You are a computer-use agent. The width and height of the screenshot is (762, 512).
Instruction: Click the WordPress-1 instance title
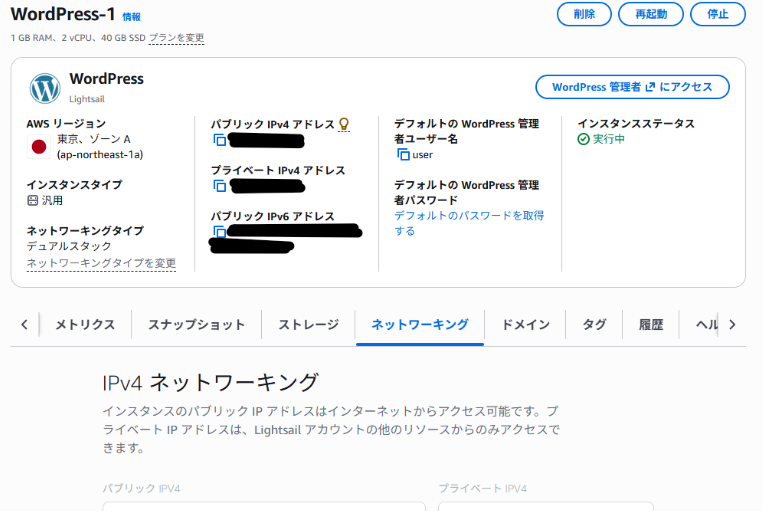click(63, 14)
